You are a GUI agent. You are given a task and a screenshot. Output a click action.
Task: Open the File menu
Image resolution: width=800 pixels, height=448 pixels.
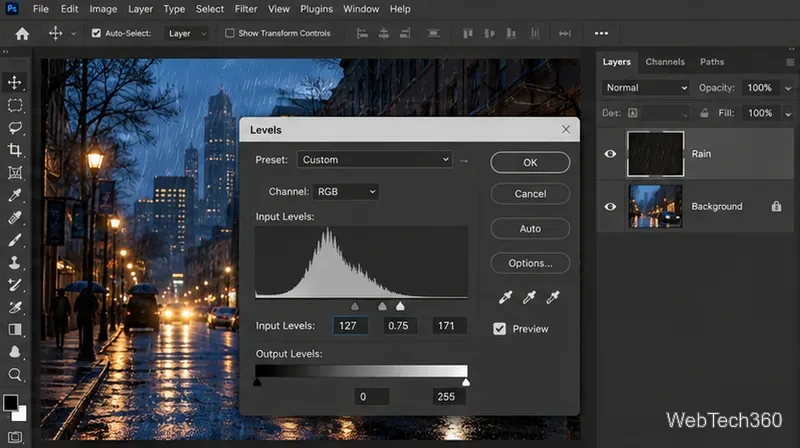[x=40, y=9]
